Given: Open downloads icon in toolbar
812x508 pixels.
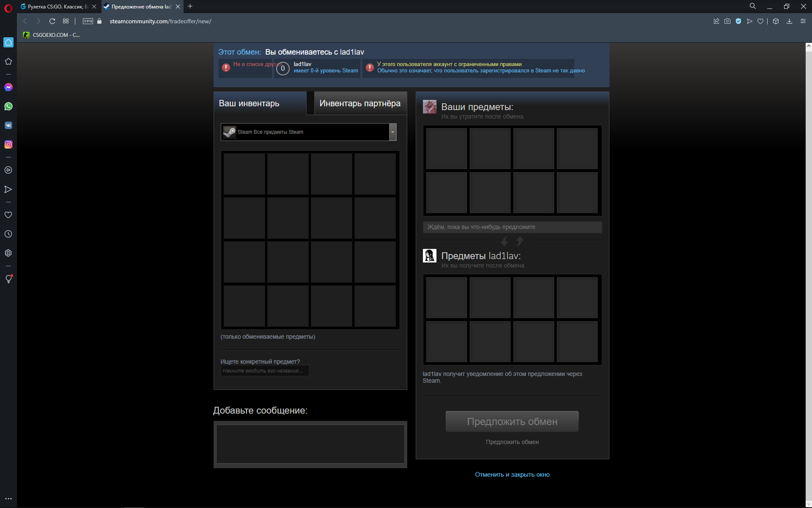Looking at the screenshot, I should point(789,21).
